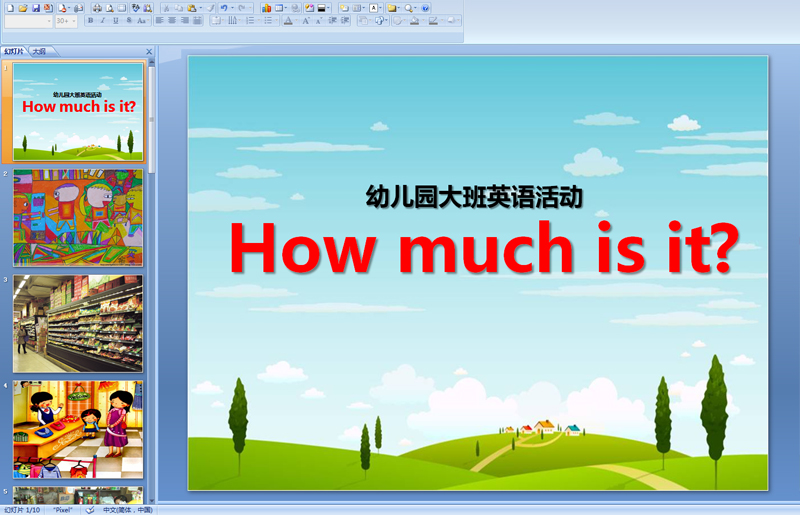800x515 pixels.
Task: Click 中文(简体，中国) language indicator
Action: pos(128,510)
